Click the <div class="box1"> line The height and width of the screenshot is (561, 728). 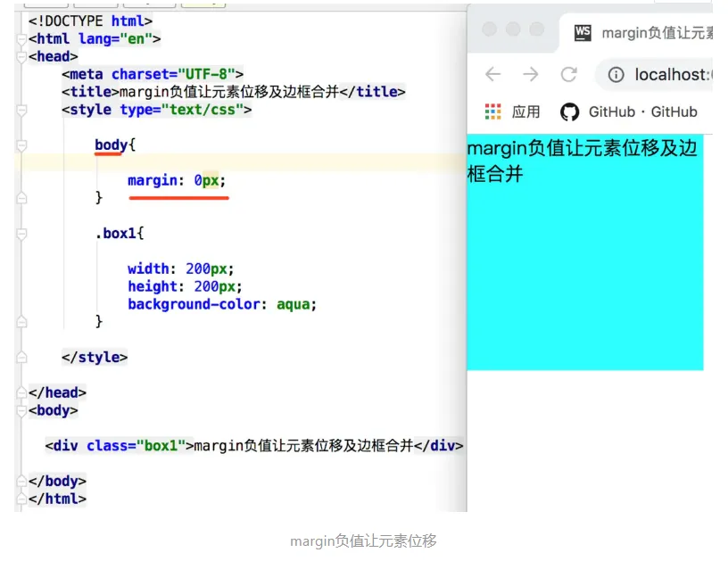[254, 445]
